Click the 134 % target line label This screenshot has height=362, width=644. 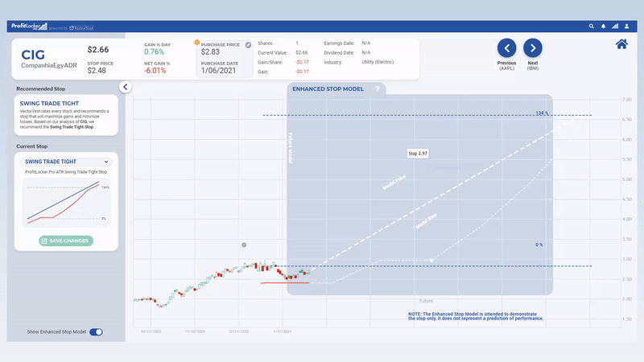pos(542,113)
